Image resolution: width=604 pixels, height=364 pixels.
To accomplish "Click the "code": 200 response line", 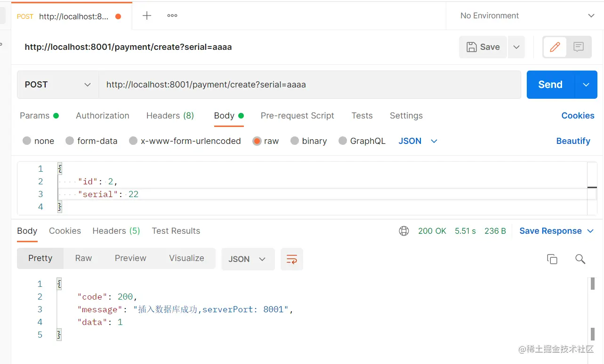I will 107,297.
